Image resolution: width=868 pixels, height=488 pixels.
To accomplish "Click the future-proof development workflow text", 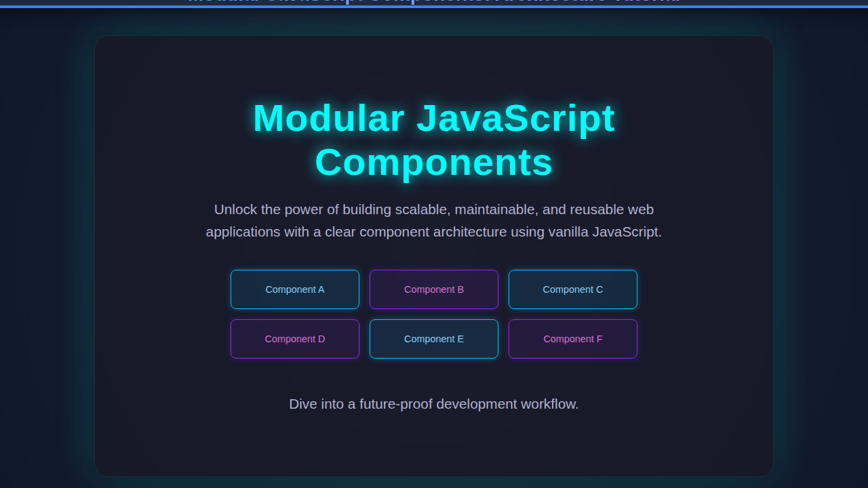I will [x=433, y=403].
